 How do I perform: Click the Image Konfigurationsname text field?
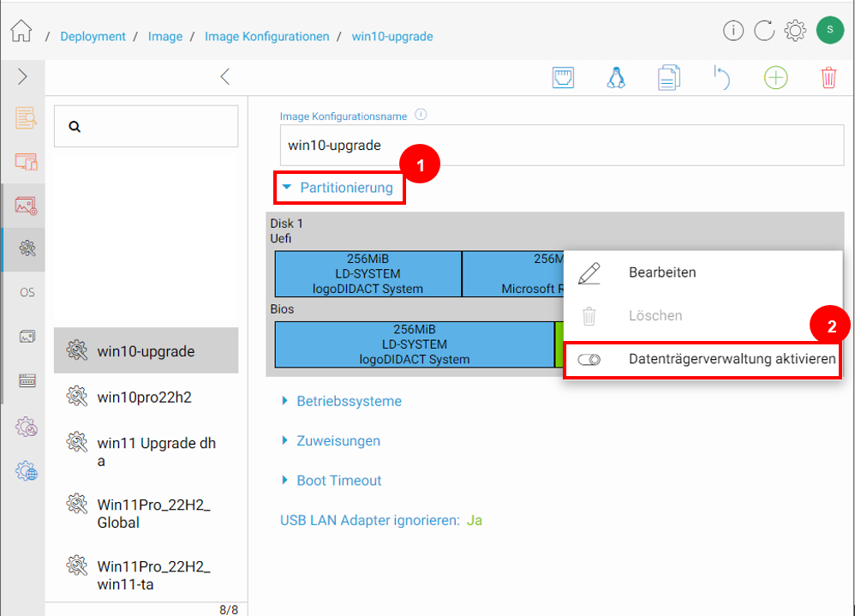pos(562,145)
